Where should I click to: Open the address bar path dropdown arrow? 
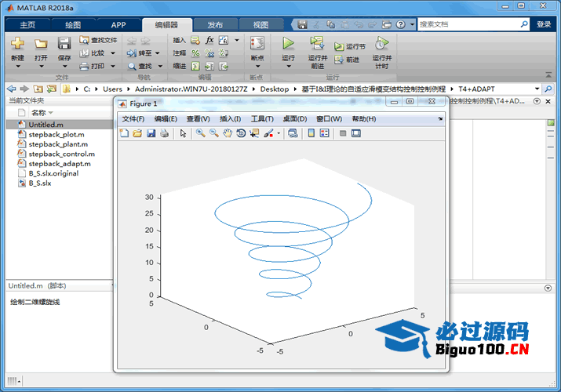537,89
